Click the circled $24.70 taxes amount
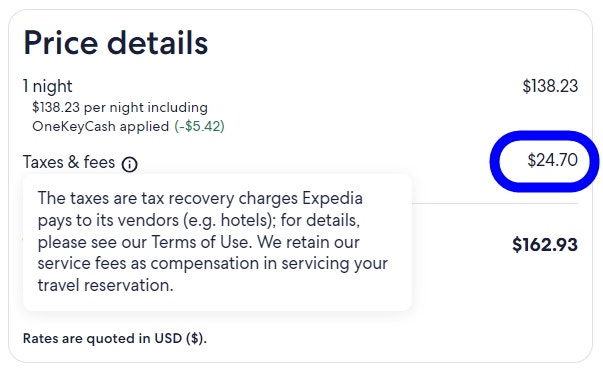 [x=552, y=160]
